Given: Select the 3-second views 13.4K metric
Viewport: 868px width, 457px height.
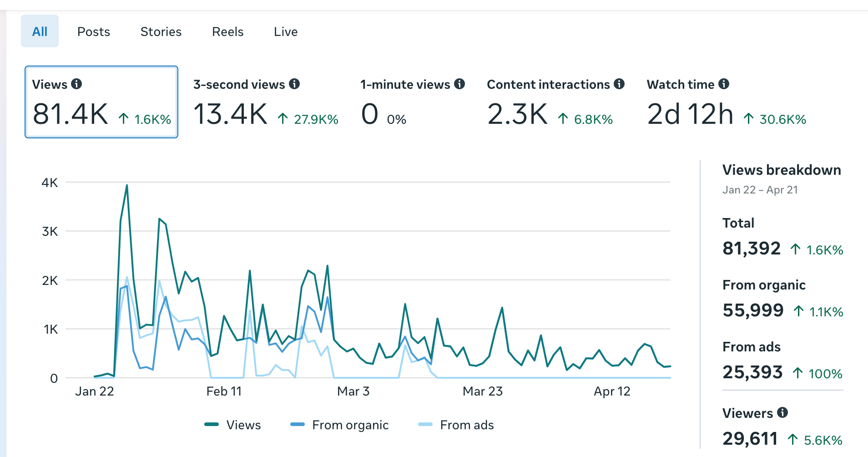Looking at the screenshot, I should [266, 103].
